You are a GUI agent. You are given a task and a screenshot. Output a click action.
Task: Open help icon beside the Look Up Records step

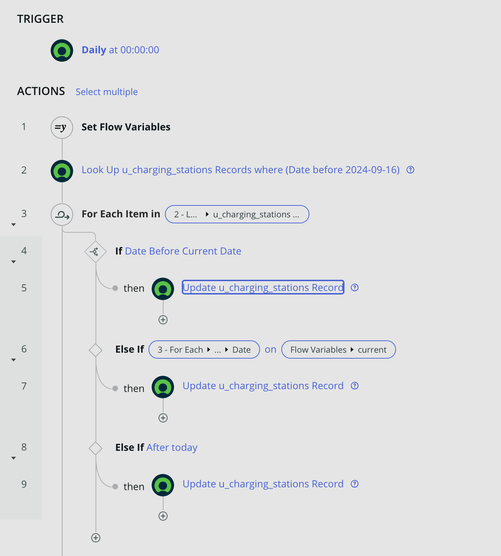pos(410,170)
